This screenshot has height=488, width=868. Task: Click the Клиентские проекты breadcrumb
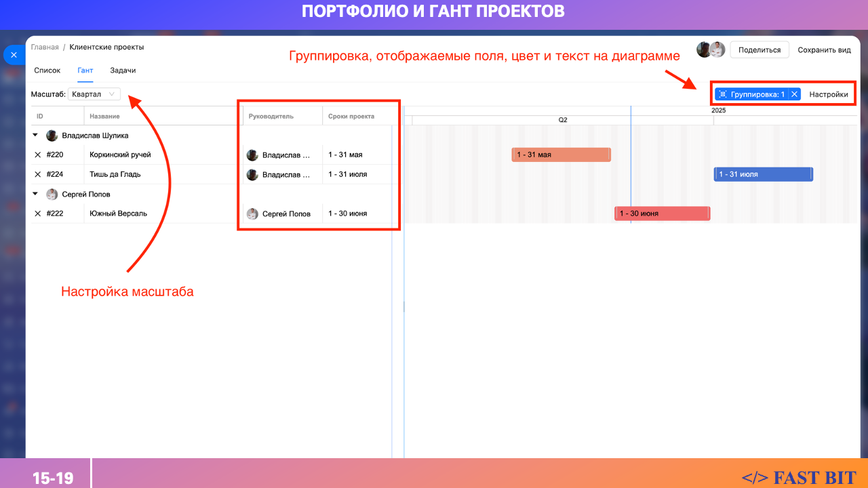coord(106,47)
